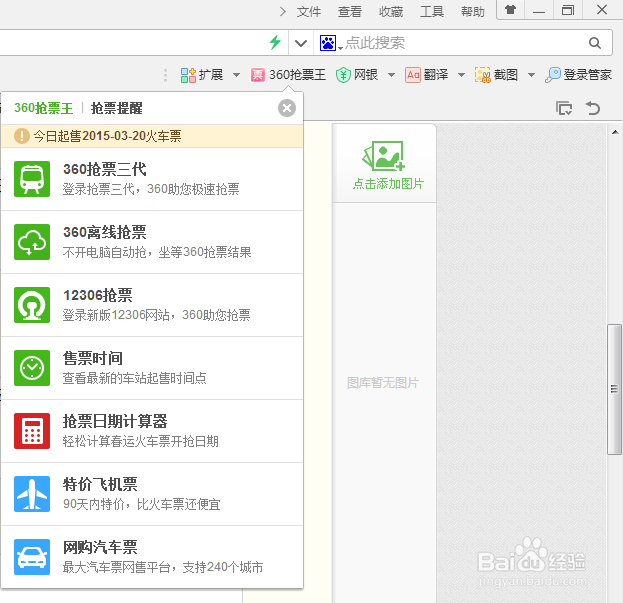Click the clock icon for 售票时间
The image size is (623, 603).
point(32,368)
